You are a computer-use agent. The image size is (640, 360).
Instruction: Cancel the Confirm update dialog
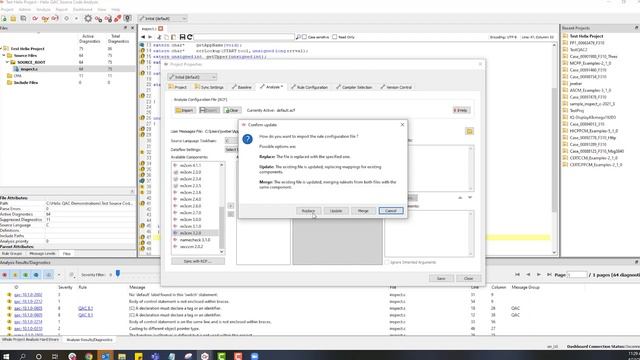[x=391, y=211]
